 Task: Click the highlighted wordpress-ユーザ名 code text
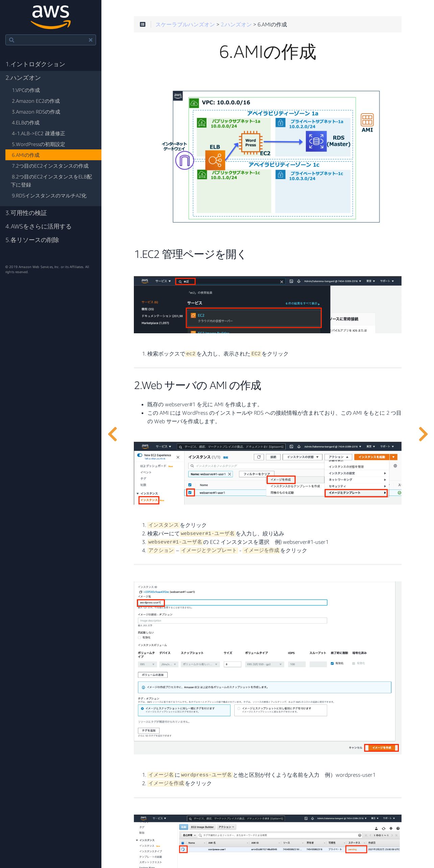click(206, 775)
